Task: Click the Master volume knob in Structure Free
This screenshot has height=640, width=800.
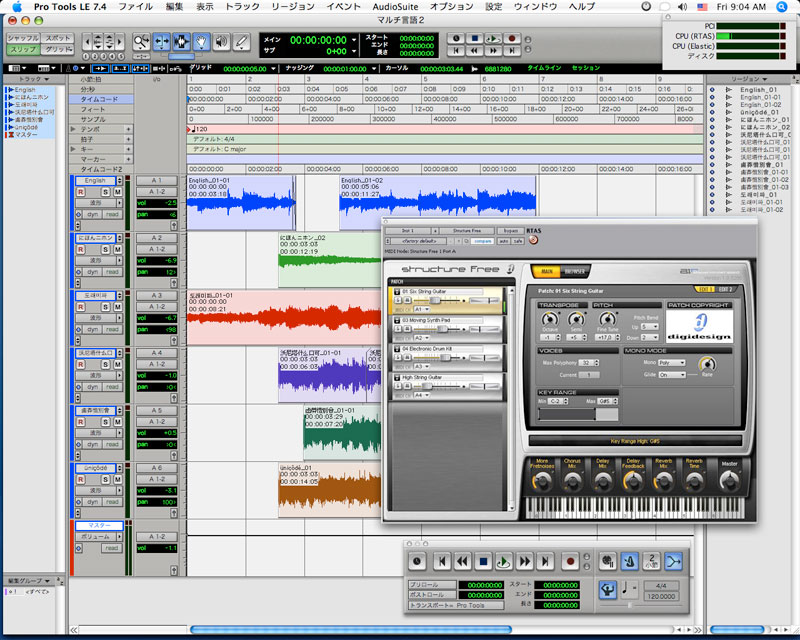Action: point(728,481)
